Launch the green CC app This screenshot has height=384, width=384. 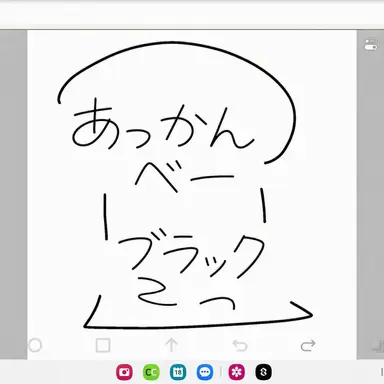151,372
